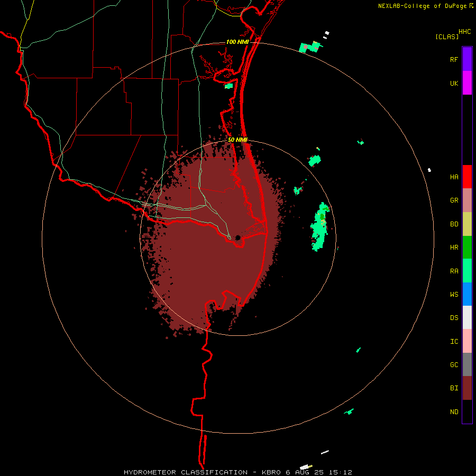The width and height of the screenshot is (476, 476).
Task: Select the IC light pink legend swatch
Action: point(467,341)
